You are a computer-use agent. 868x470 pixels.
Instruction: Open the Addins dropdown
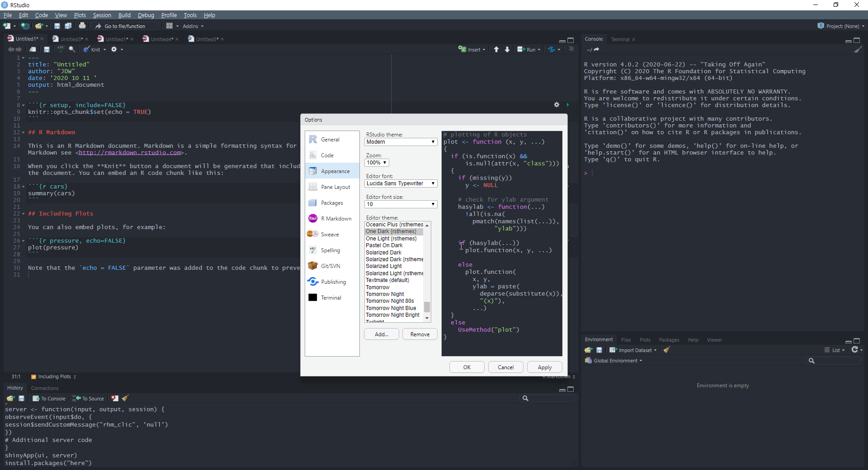pos(193,26)
